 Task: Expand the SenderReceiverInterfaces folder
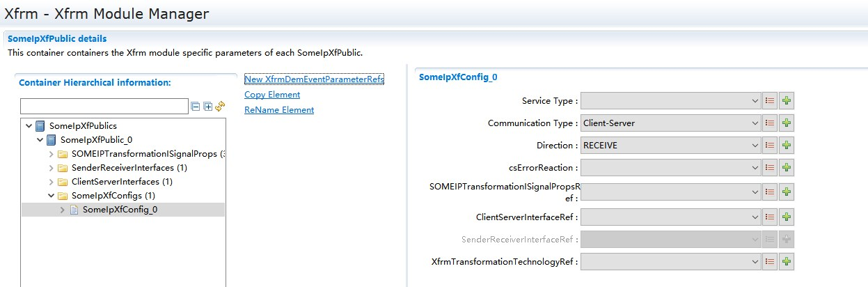click(x=51, y=168)
